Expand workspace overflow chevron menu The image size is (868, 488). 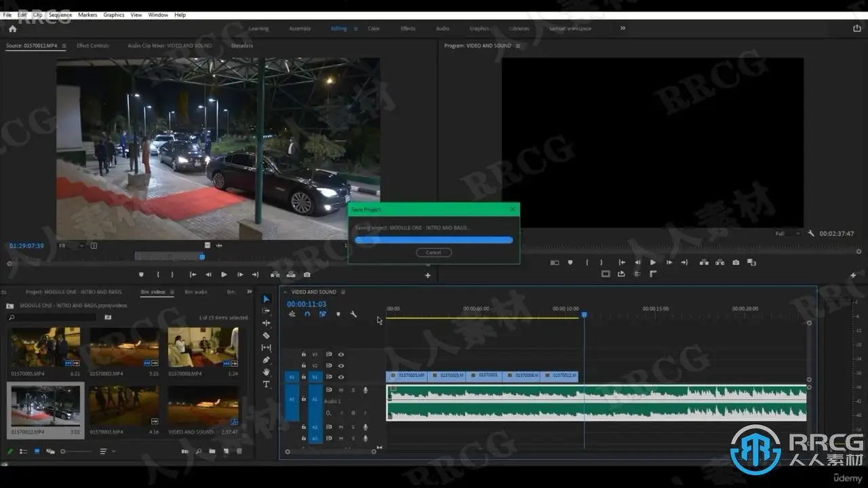tap(623, 28)
